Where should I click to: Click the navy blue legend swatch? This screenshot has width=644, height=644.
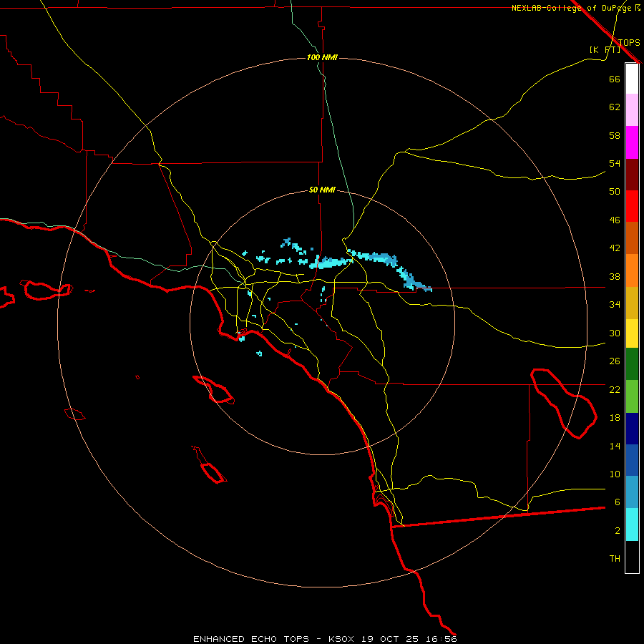tap(632, 429)
